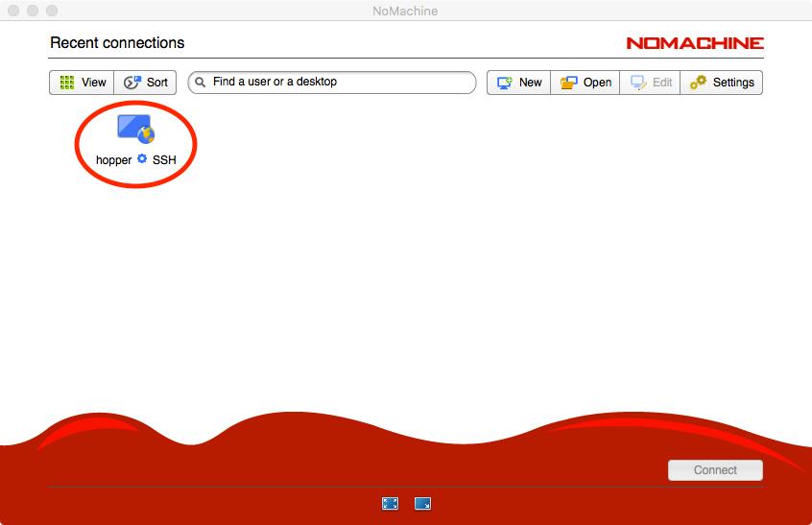
Task: Select the 'hopper' connection name text
Action: pos(114,160)
